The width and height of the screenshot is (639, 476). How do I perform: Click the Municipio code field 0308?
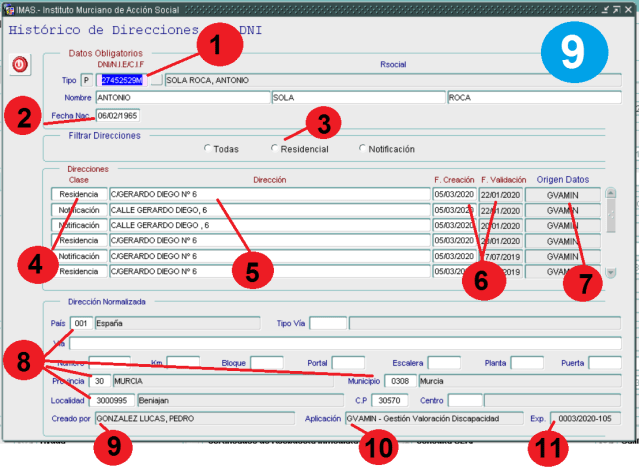click(x=400, y=381)
